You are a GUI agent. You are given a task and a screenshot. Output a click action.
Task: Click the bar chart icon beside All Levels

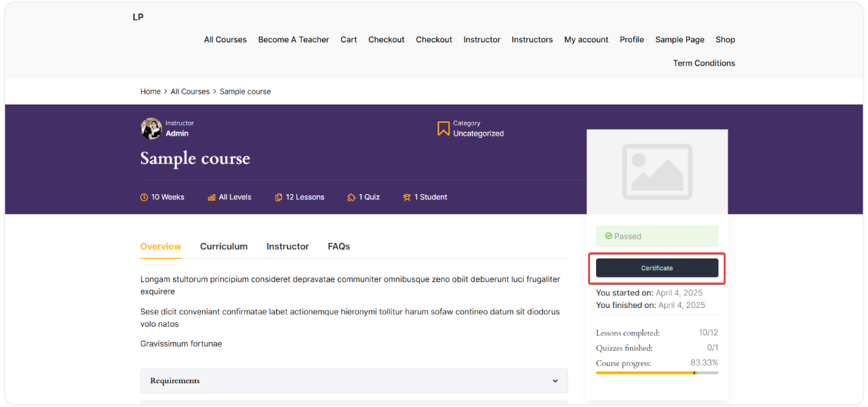(212, 197)
